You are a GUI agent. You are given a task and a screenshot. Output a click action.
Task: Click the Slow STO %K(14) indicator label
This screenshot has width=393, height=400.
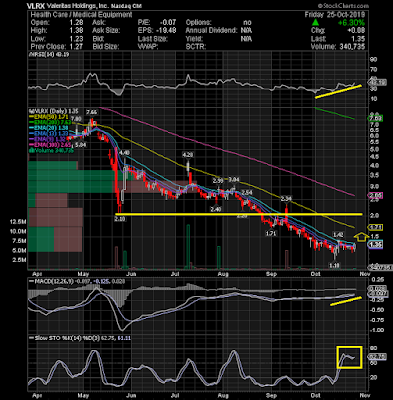(x=55, y=338)
